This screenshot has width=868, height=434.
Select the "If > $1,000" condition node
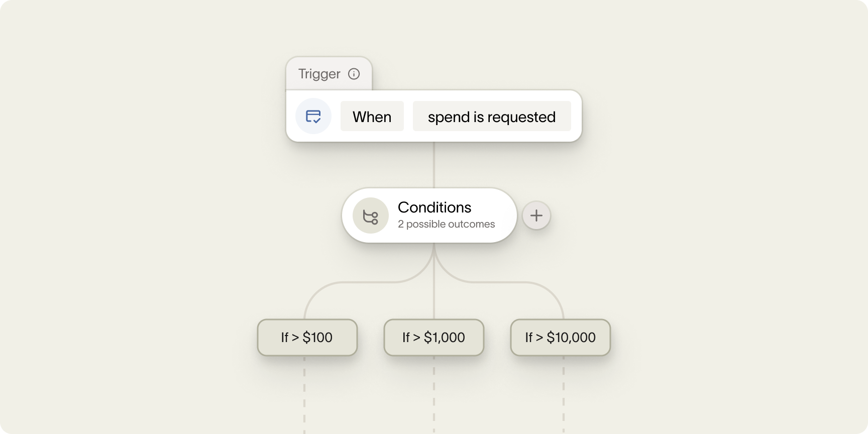(433, 338)
